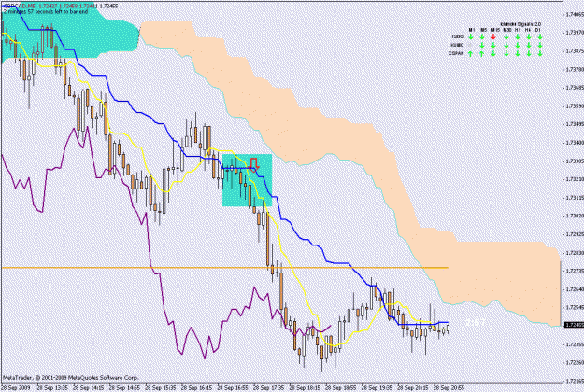This screenshot has height=392, width=584.
Task: Click the KUMO row H4 green arrow
Action: [x=529, y=45]
